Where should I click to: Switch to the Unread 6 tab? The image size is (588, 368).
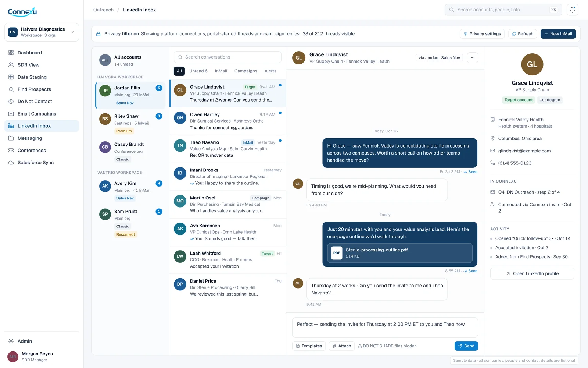198,71
